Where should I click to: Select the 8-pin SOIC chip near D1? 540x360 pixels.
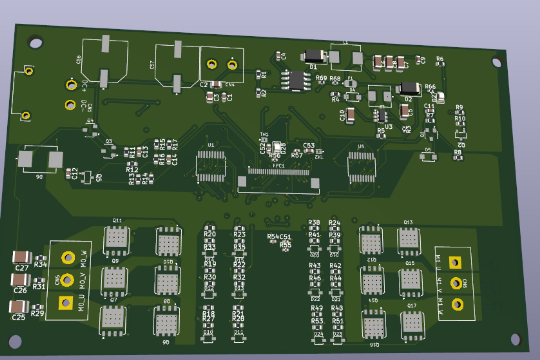coord(296,80)
